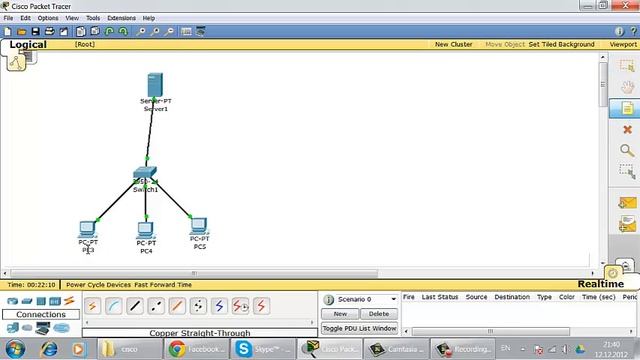
Task: Click the Redo green arrow icon
Action: tap(123, 31)
